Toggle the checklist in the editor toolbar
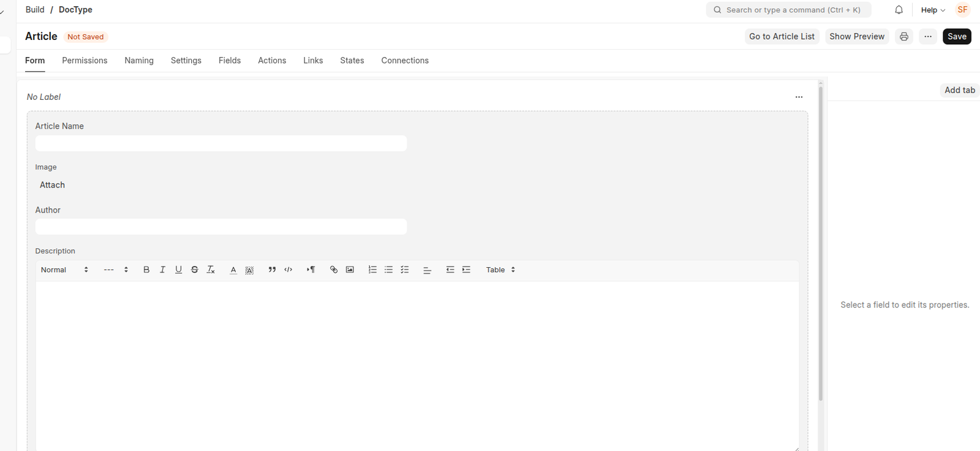The width and height of the screenshot is (980, 451). (x=405, y=270)
